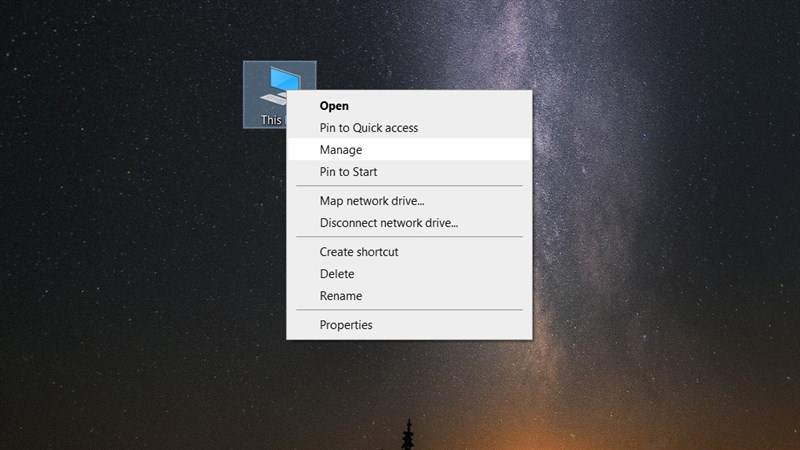
Task: Select Pin to Quick access
Action: 368,128
